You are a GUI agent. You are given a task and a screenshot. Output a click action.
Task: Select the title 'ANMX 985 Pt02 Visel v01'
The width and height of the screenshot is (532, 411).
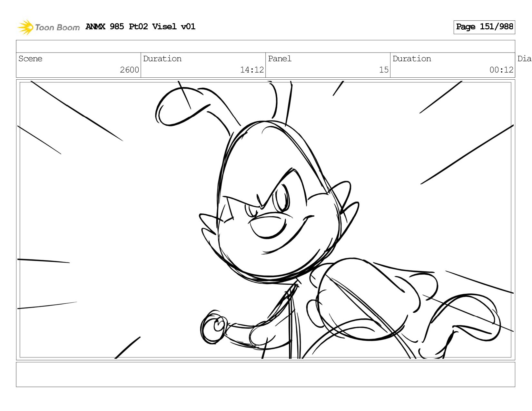click(140, 26)
